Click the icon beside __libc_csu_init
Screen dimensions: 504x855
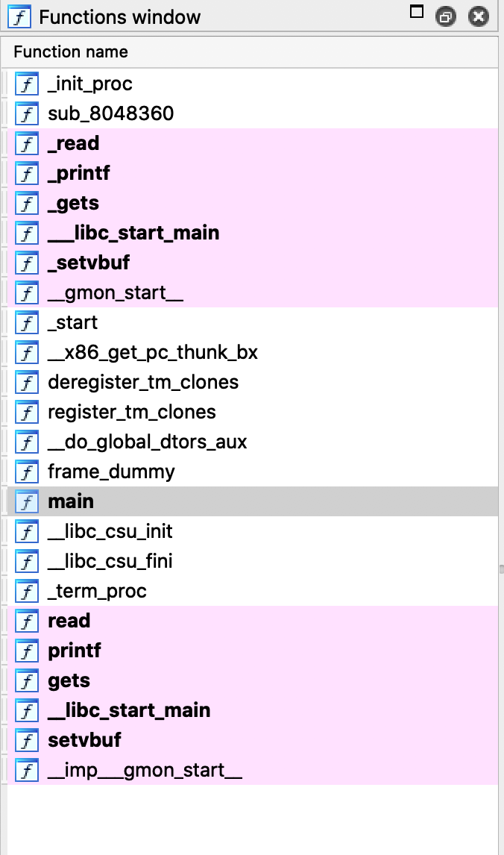[27, 531]
